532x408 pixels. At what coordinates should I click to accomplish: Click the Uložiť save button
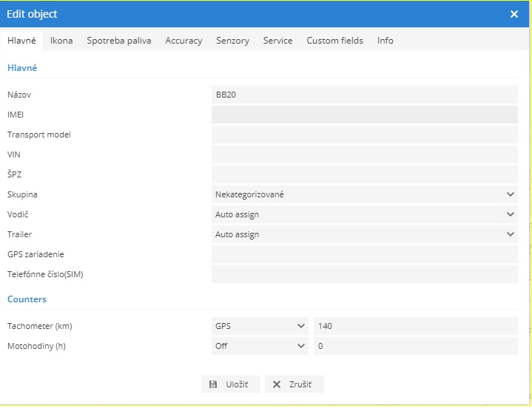pyautogui.click(x=231, y=384)
